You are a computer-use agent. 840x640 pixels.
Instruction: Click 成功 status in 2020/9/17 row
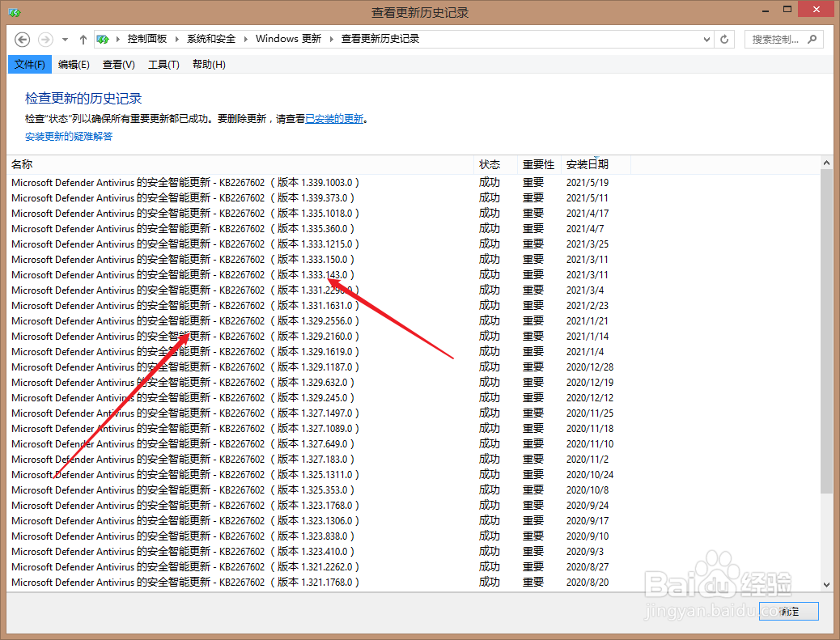pos(489,521)
